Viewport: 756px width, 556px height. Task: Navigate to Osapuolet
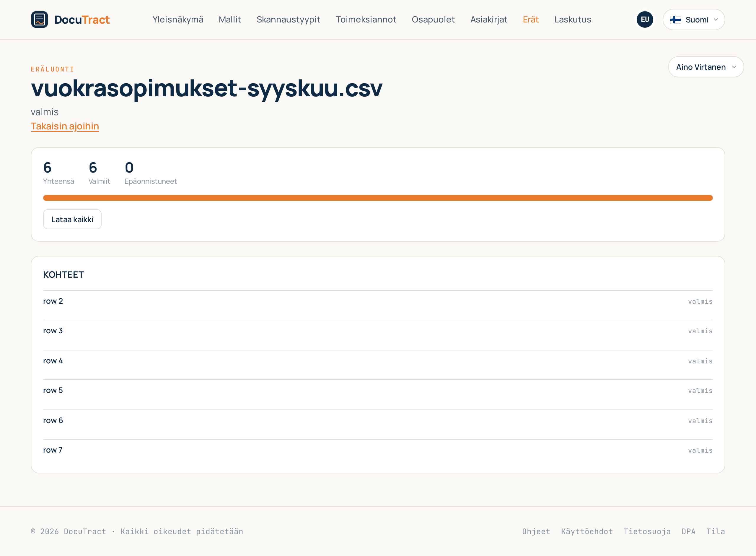coord(433,19)
